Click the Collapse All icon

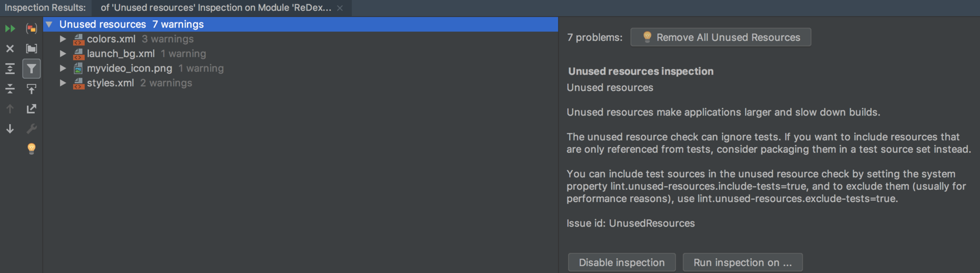coord(10,89)
